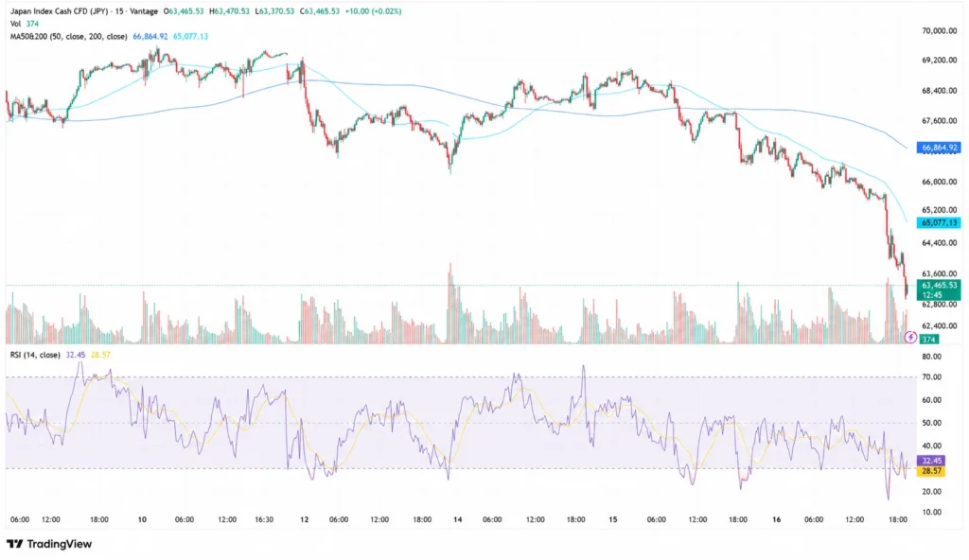Screen dimensions: 969x560
Task: Click the 16:30 time axis label
Action: 264,520
